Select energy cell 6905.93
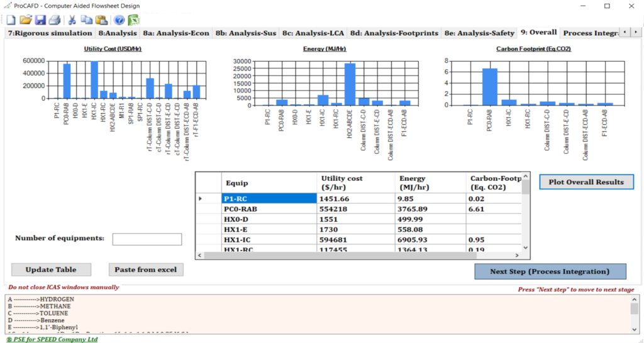This screenshot has height=343, width=644. click(x=430, y=239)
